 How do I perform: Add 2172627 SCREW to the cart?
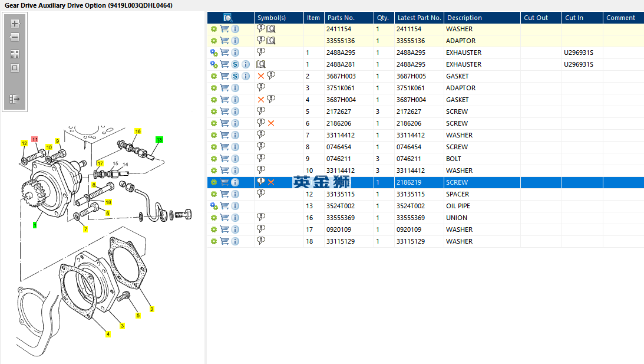click(224, 112)
